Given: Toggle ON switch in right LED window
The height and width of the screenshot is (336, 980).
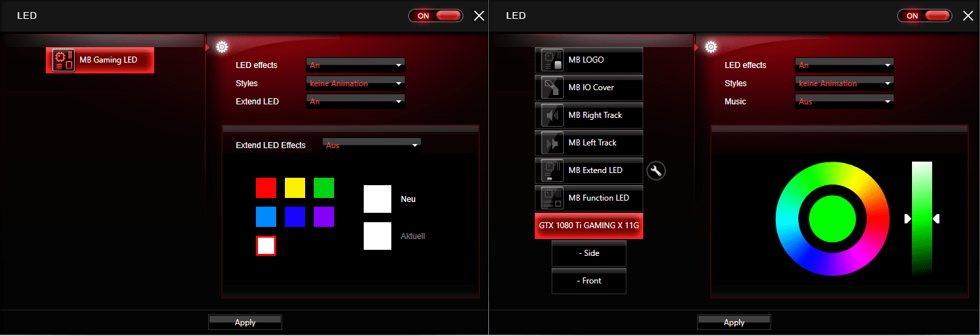Looking at the screenshot, I should click(x=924, y=16).
